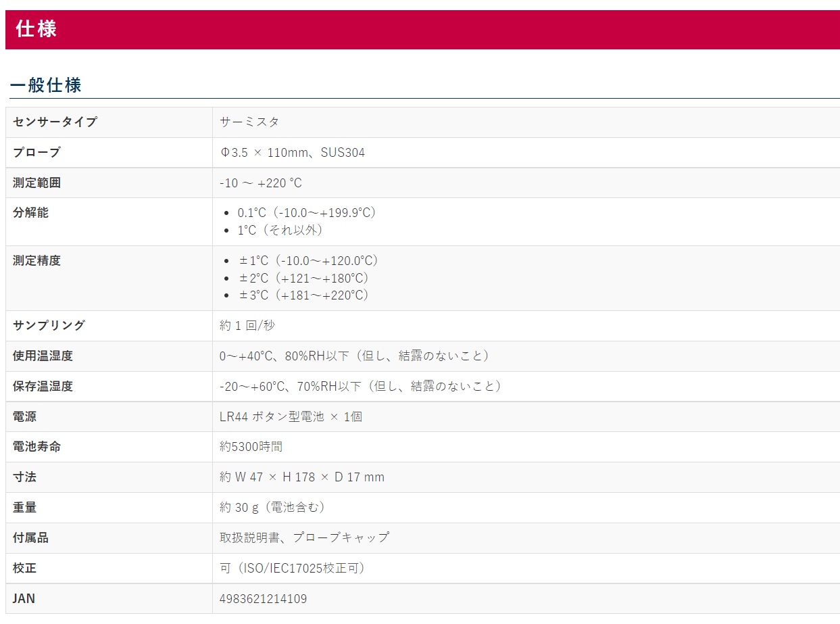The width and height of the screenshot is (840, 624).
Task: Click the ±3°C（+181～+220°C）bullet
Action: pyautogui.click(x=306, y=295)
